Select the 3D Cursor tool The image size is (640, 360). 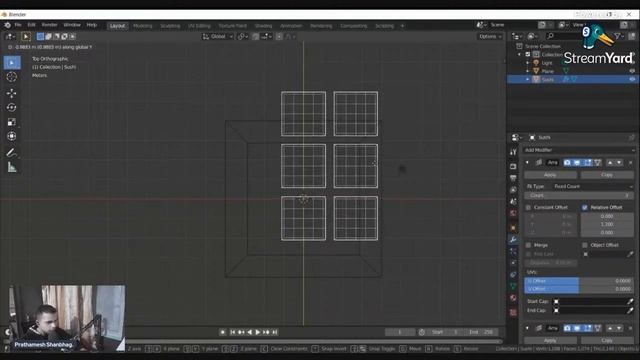(11, 77)
